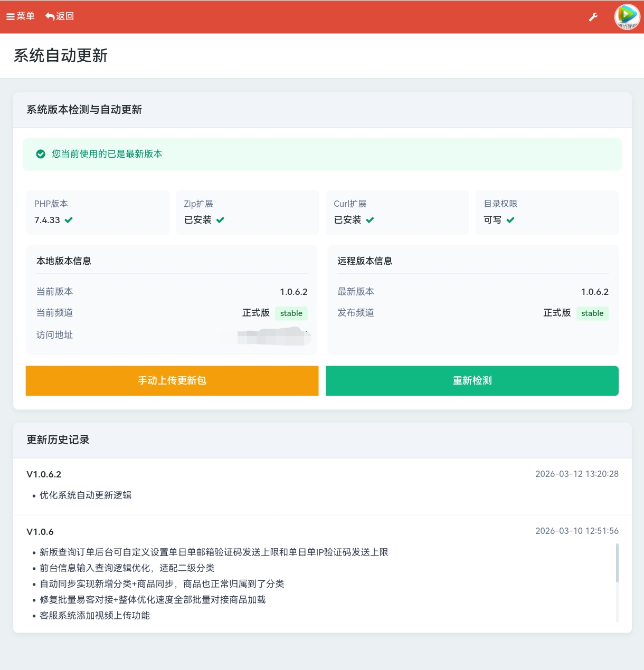
Task: Click the 重新检测 green button
Action: (x=472, y=380)
